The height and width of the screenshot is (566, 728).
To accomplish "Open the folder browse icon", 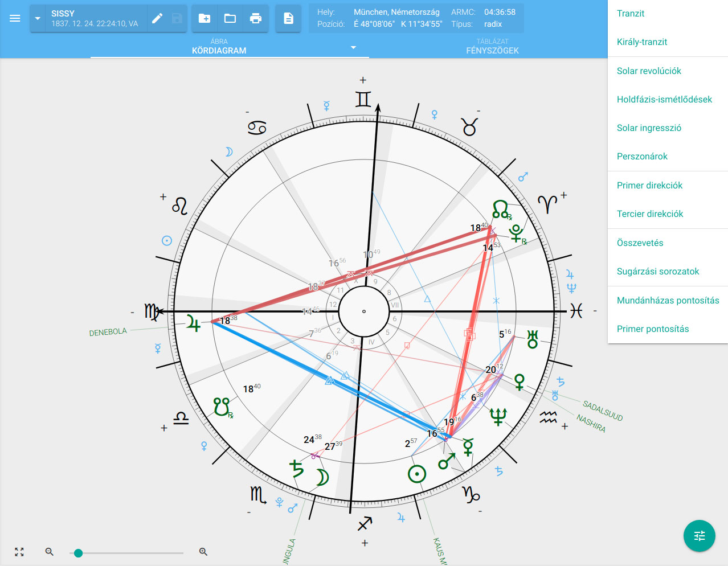I will tap(230, 18).
